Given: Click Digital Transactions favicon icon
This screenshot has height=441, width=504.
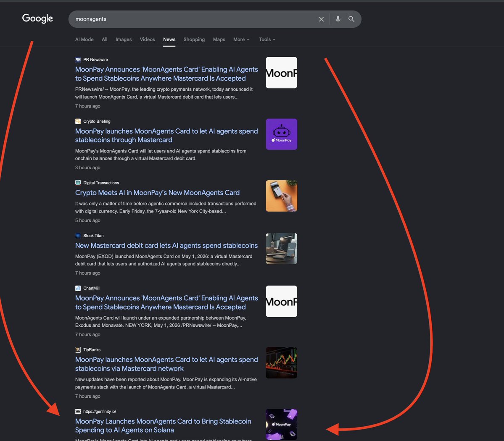Looking at the screenshot, I should point(78,183).
